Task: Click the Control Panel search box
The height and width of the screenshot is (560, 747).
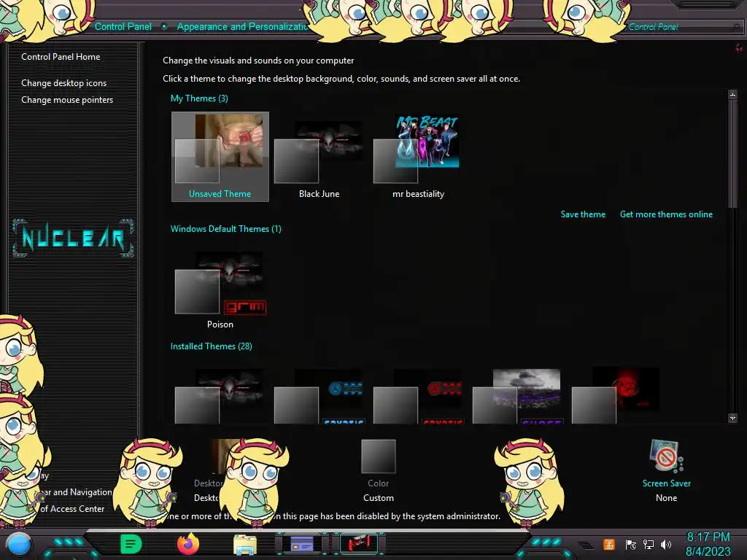Action: [684, 27]
